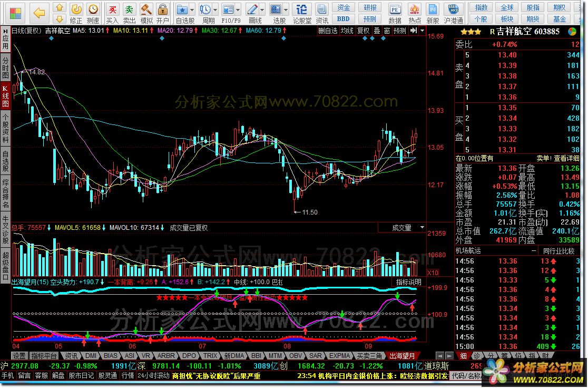Toggle 叠 overlay mode
The width and height of the screenshot is (588, 388).
tap(377, 31)
